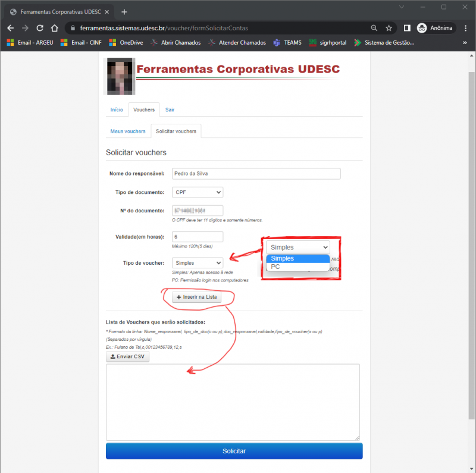476x473 pixels.
Task: Go to browser home page icon
Action: (x=54, y=28)
